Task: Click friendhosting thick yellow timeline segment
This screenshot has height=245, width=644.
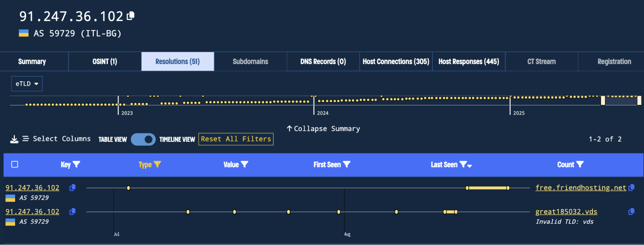Action: click(487, 188)
